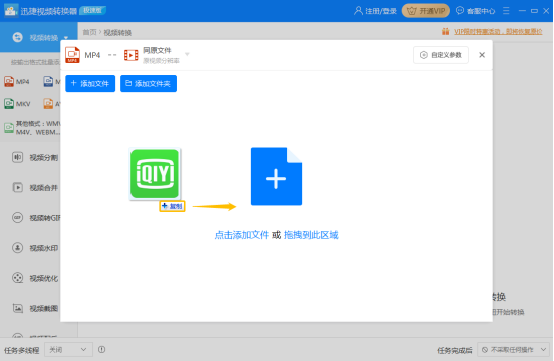Click the info icon beside 任务多线程
554x361 pixels.
point(101,349)
